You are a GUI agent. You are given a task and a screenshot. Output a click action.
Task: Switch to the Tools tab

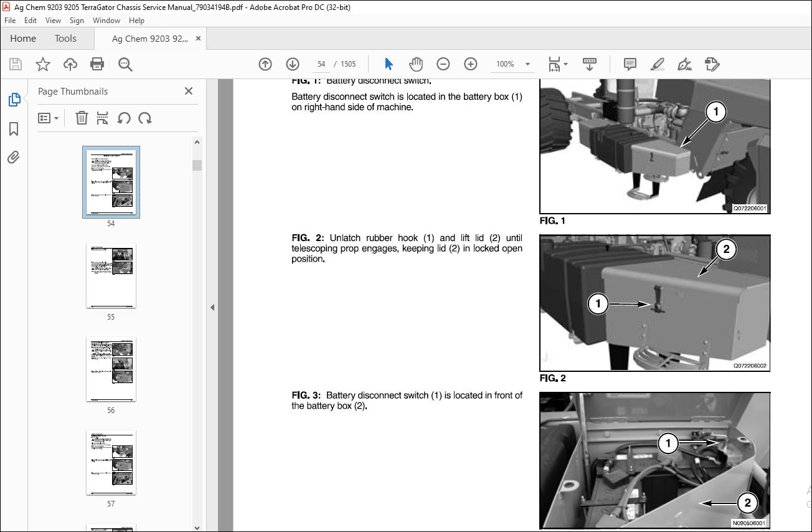click(x=65, y=39)
